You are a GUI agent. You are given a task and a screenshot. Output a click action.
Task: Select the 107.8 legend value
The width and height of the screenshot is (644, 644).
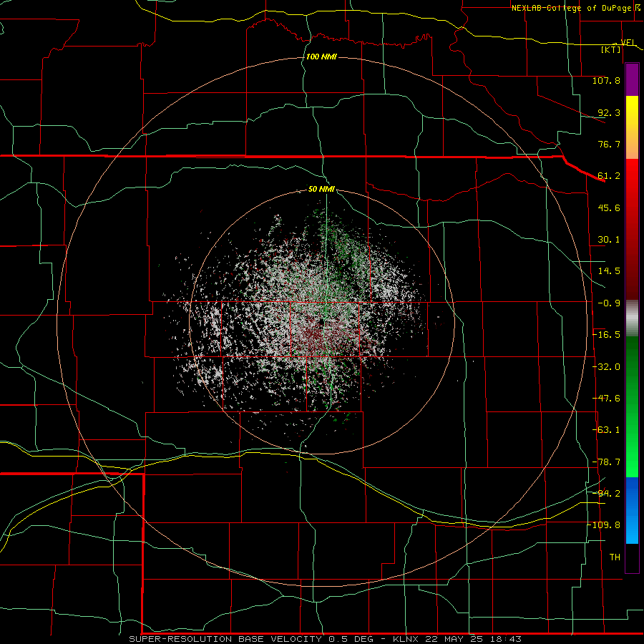[606, 80]
